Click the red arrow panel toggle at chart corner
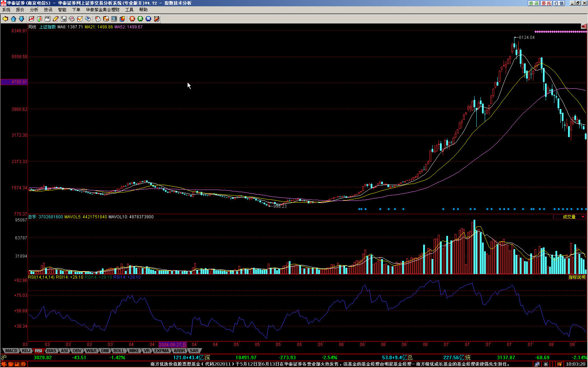Screen dimensions: 588x368 (x=583, y=27)
